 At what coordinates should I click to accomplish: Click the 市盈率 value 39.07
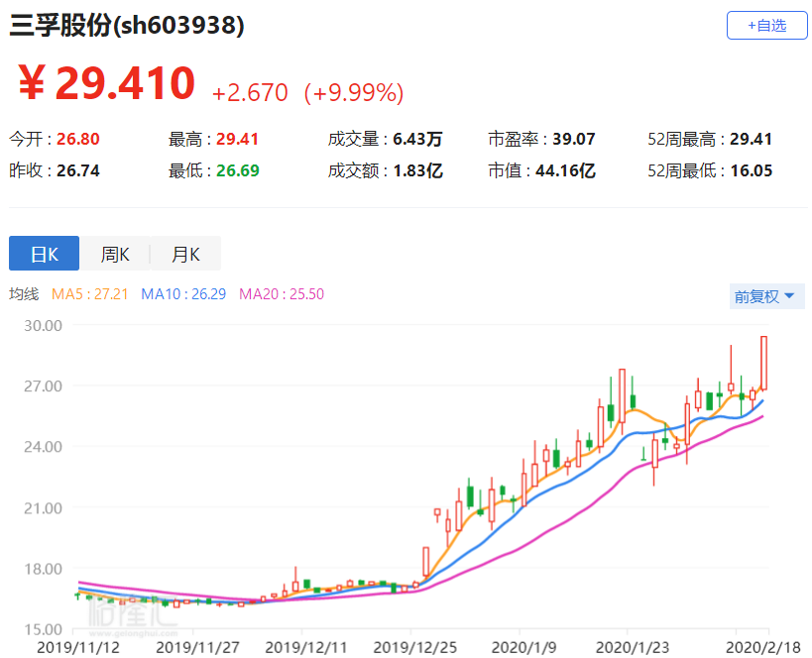click(573, 139)
